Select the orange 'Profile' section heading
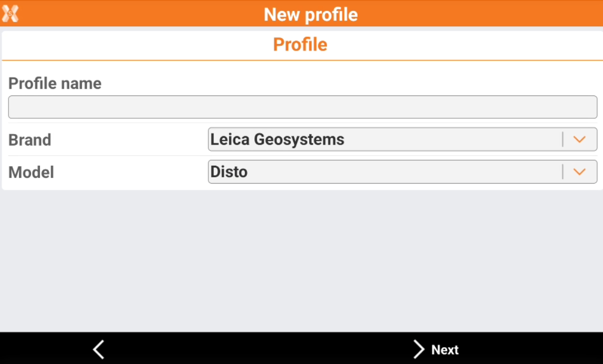This screenshot has height=364, width=603. coord(300,45)
